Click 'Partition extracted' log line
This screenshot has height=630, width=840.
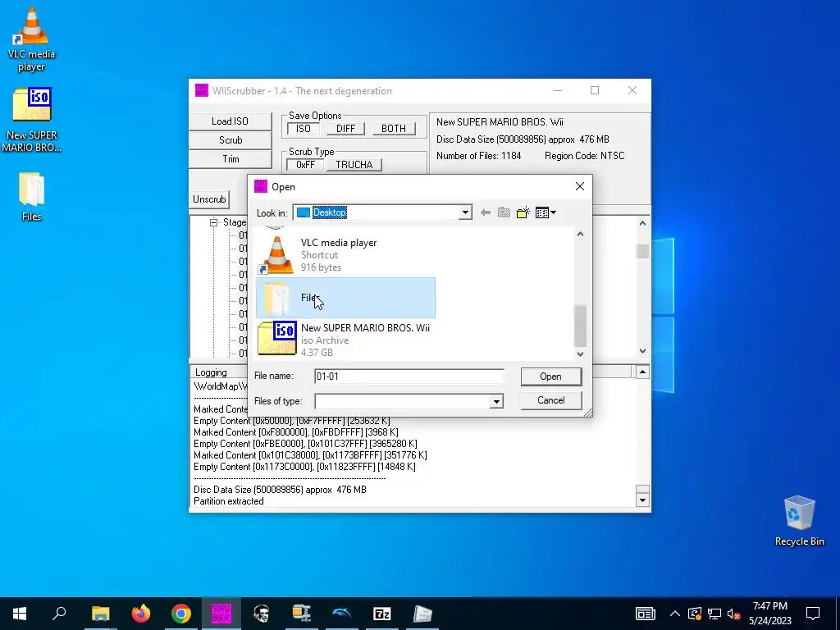coord(229,501)
